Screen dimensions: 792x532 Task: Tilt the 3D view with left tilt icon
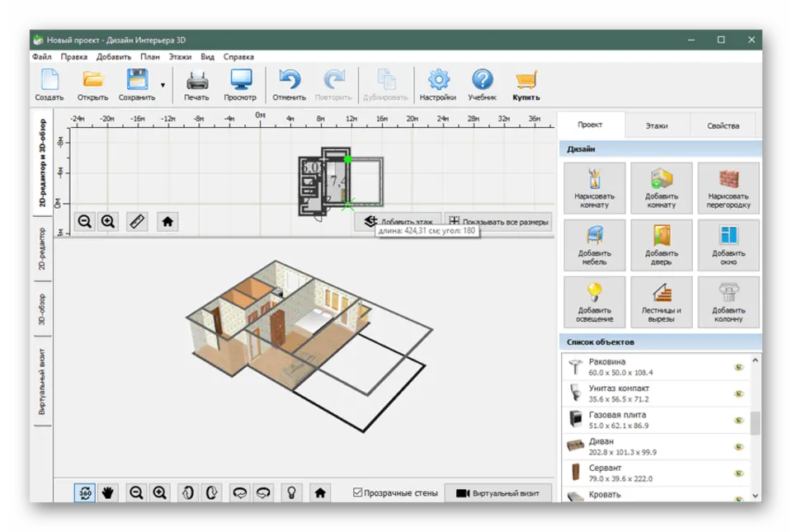(x=188, y=492)
